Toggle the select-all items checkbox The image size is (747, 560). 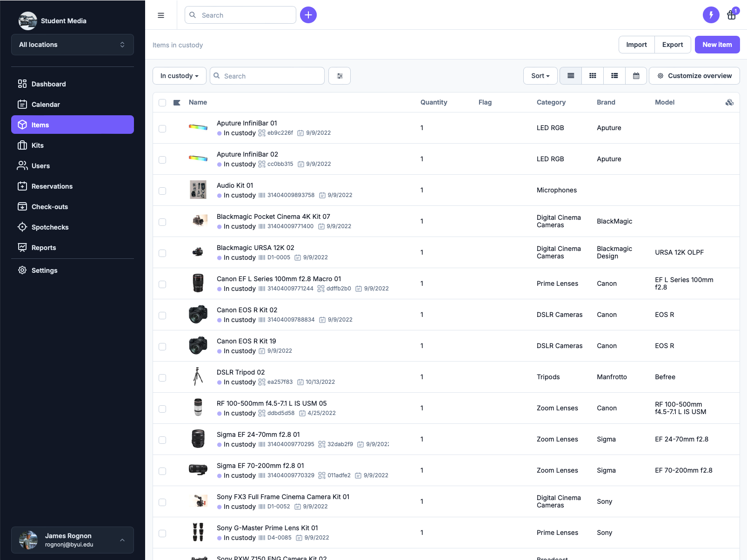coord(162,103)
